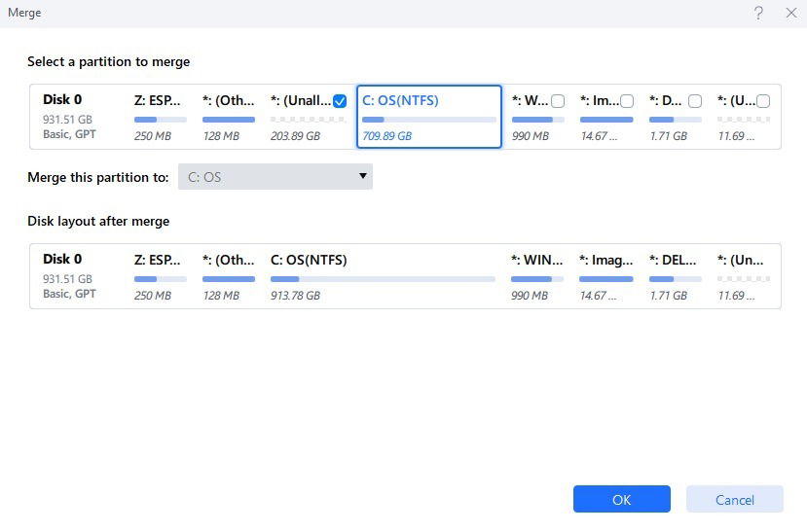Click Disk 0 label in after-merge layout

pos(62,259)
